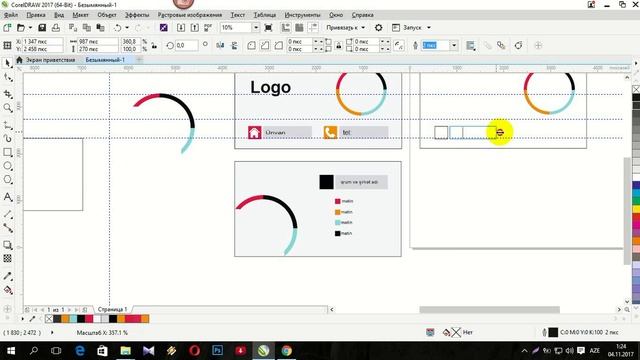Screen dimensions: 640x360
Task: Click the add new document tab plus
Action: [x=139, y=60]
